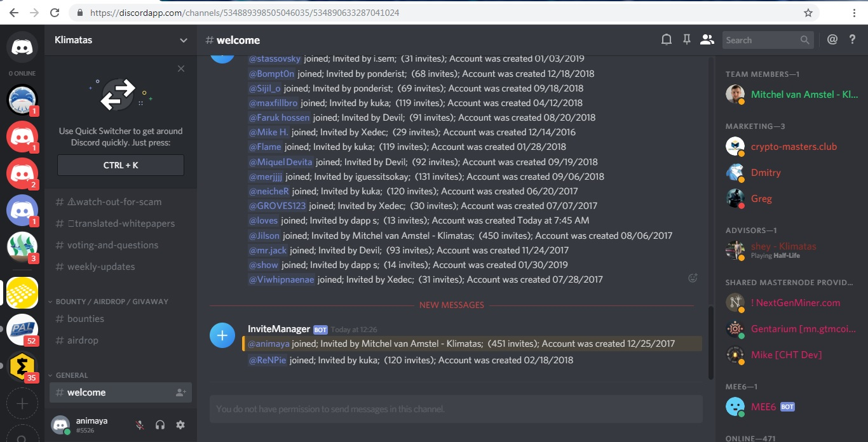Screen dimensions: 868x442
Task: Click the @animaya mention link
Action: point(269,344)
